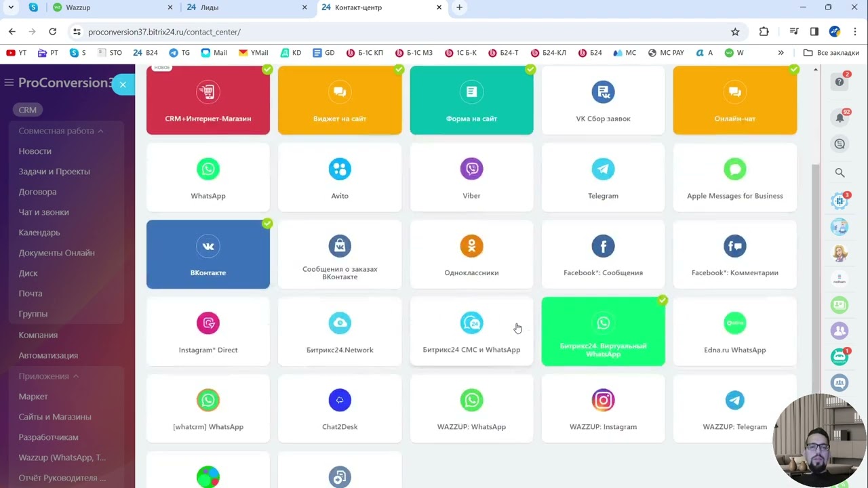The width and height of the screenshot is (868, 488).
Task: Open a new browser tab
Action: coord(459,7)
